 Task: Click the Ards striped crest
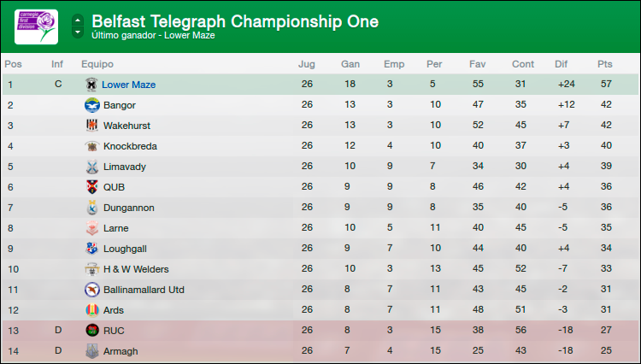[x=92, y=310]
